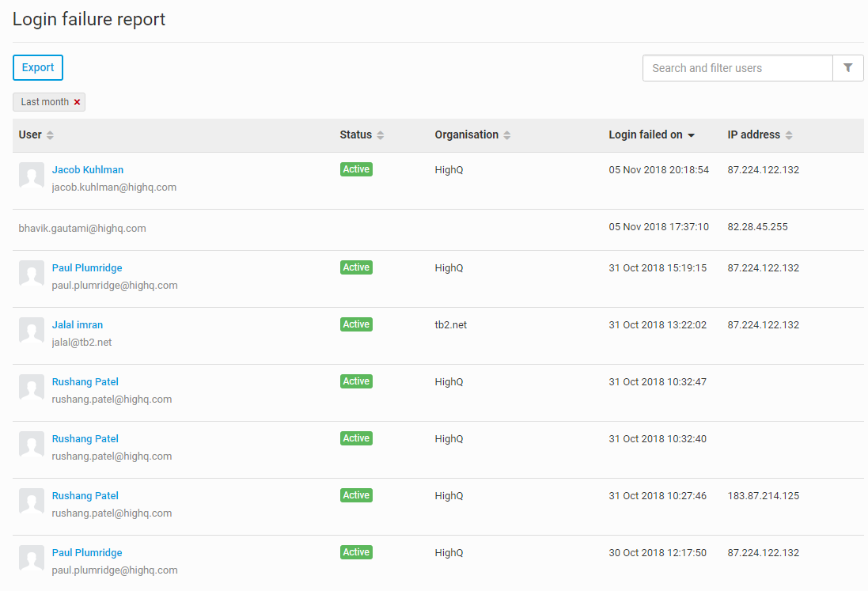The width and height of the screenshot is (868, 591).
Task: Click the filter funnel icon
Action: coord(847,68)
